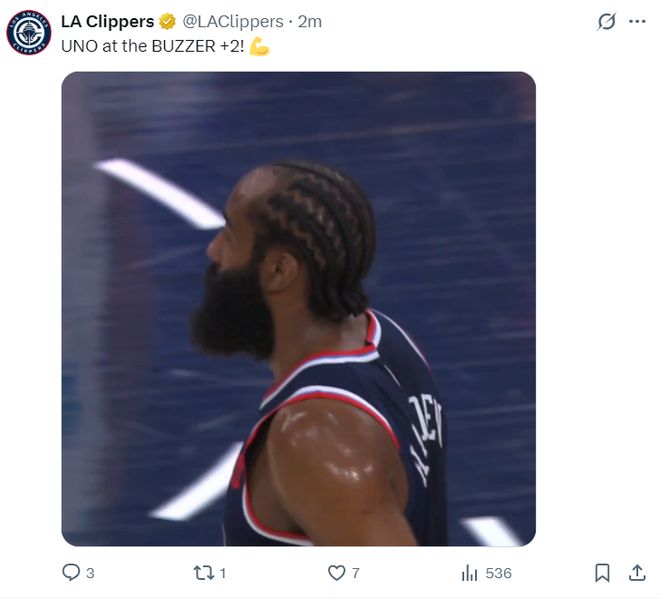Click the 536 views count

point(498,573)
